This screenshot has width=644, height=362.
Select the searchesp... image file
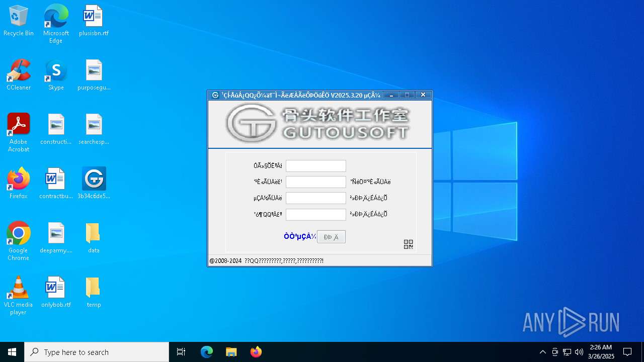(94, 129)
